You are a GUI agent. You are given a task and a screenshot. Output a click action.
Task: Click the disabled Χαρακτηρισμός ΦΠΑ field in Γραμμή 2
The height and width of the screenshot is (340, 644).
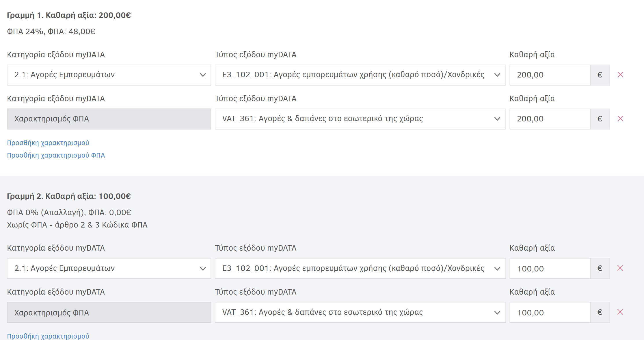109,312
